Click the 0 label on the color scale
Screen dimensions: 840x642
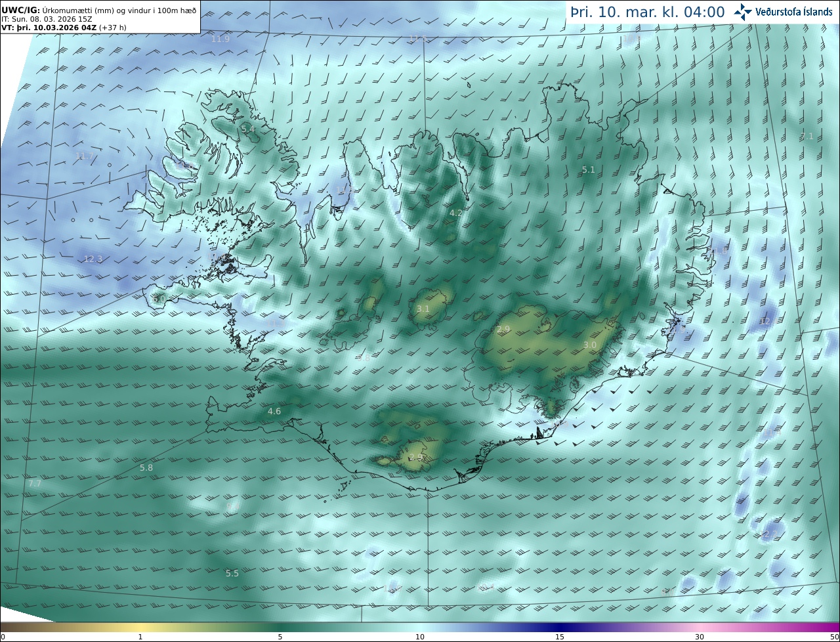click(3, 637)
